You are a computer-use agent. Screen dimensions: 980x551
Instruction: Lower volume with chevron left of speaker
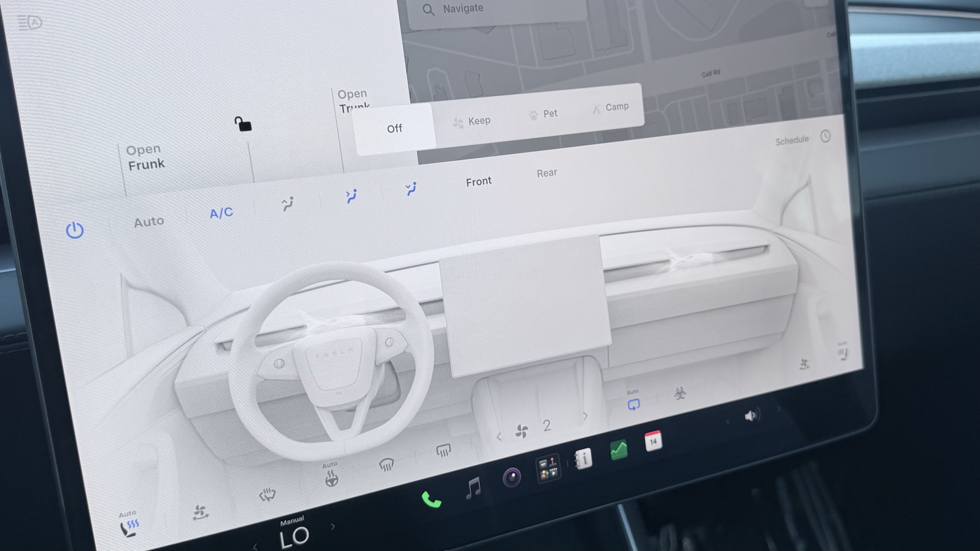tap(728, 422)
